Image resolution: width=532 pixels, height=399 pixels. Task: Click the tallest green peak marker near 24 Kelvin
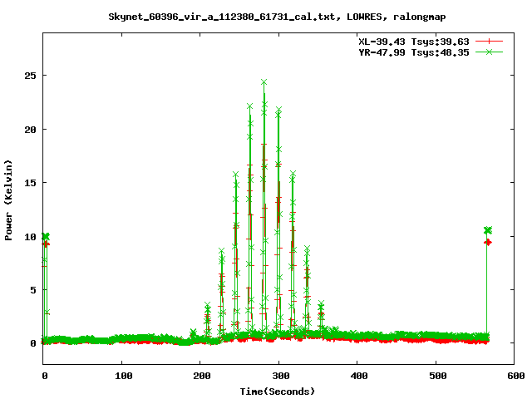click(x=264, y=82)
